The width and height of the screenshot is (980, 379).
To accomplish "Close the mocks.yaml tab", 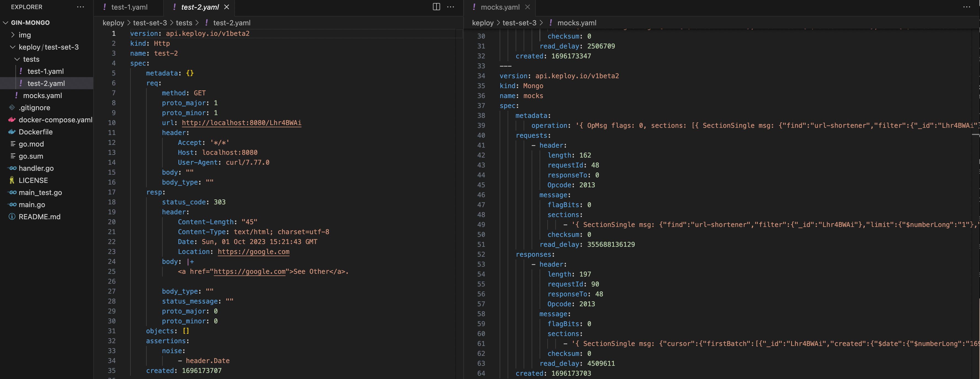I will pyautogui.click(x=527, y=7).
